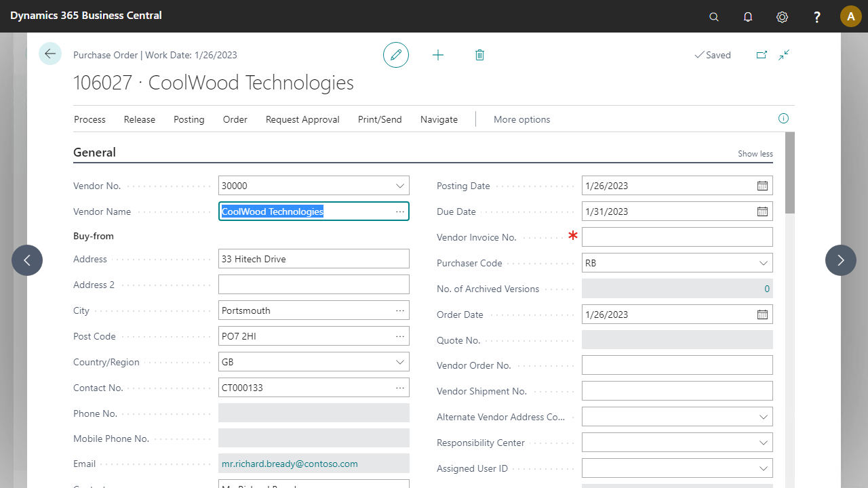Expand Vendor No. dropdown

point(400,186)
